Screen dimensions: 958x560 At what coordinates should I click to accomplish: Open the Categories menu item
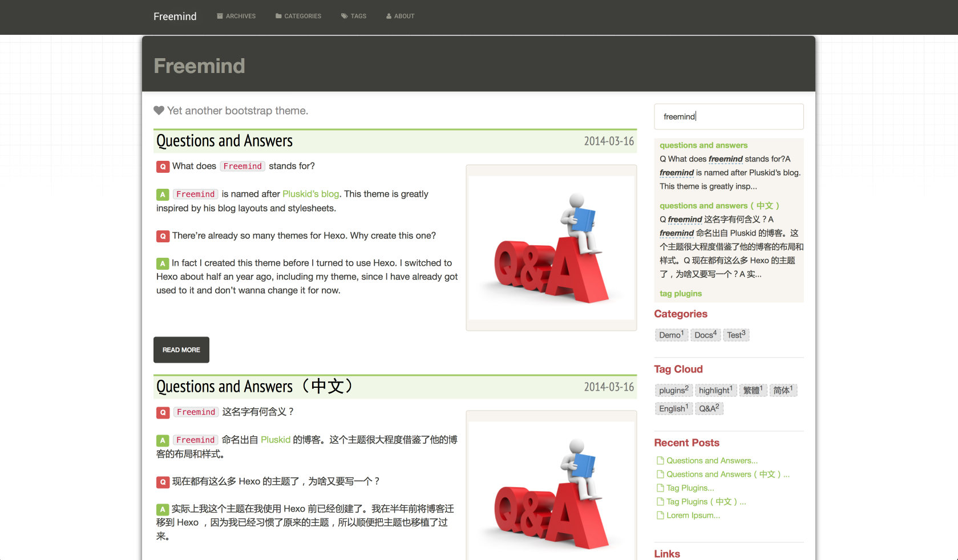pos(298,16)
